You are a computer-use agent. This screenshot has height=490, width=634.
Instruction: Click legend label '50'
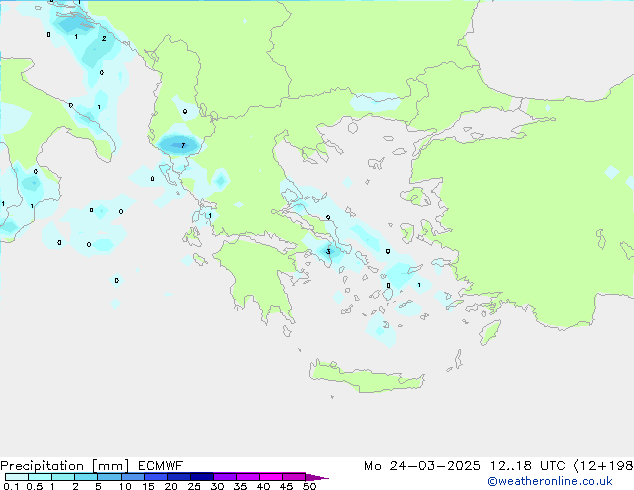tap(309, 486)
